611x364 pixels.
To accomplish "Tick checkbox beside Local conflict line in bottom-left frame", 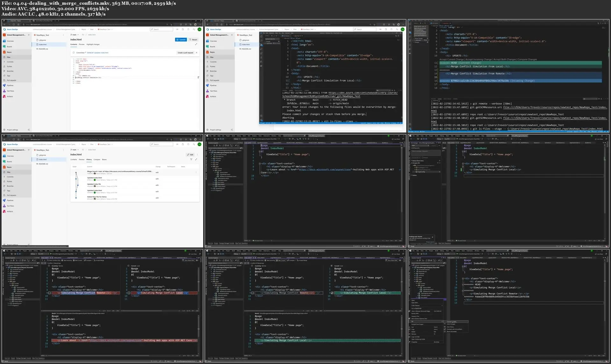I will click(x=129, y=293).
